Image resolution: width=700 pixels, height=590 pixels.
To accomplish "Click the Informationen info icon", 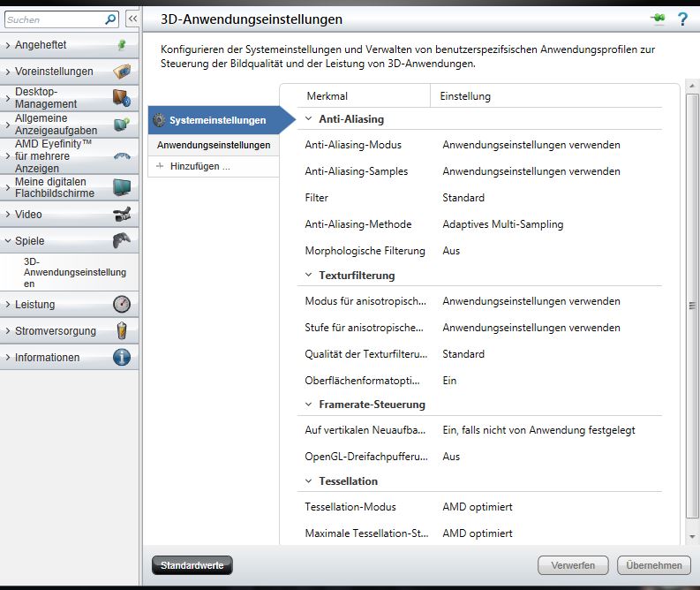I will coord(122,358).
